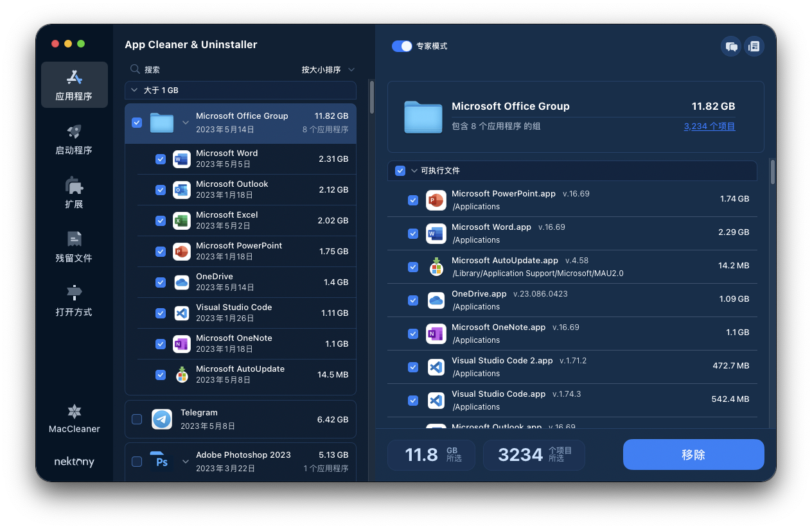Click Microsoft PowerPoint icon in left list
Image resolution: width=812 pixels, height=529 pixels.
tap(182, 252)
